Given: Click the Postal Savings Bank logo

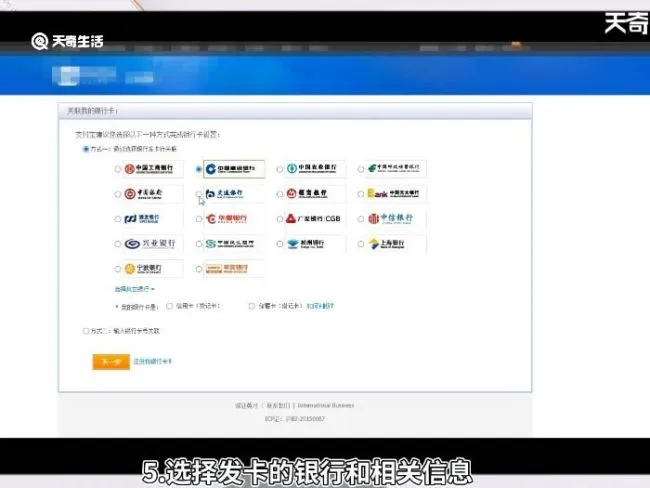Looking at the screenshot, I should [x=396, y=169].
